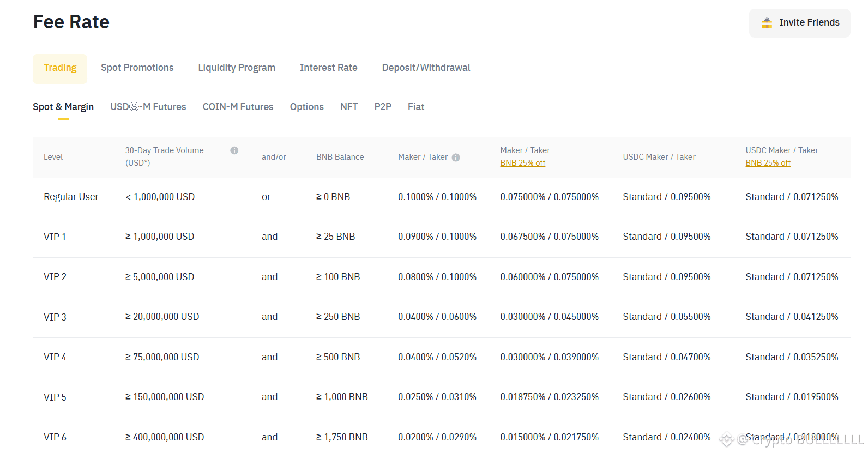The width and height of the screenshot is (868, 453).
Task: Select the Spot & Margin sub-tab
Action: pos(63,107)
